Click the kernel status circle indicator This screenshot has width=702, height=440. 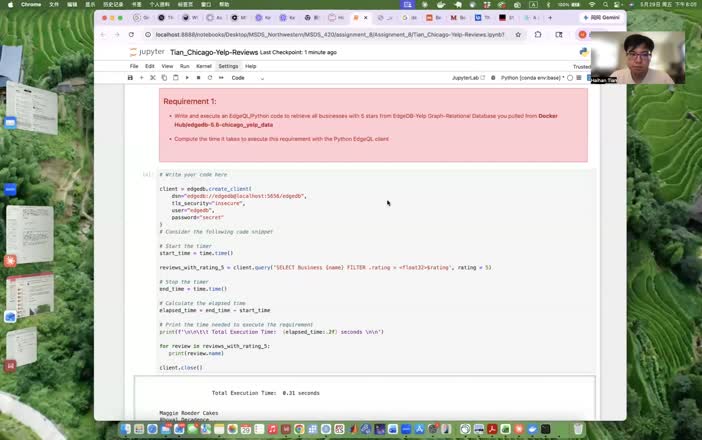click(x=570, y=78)
